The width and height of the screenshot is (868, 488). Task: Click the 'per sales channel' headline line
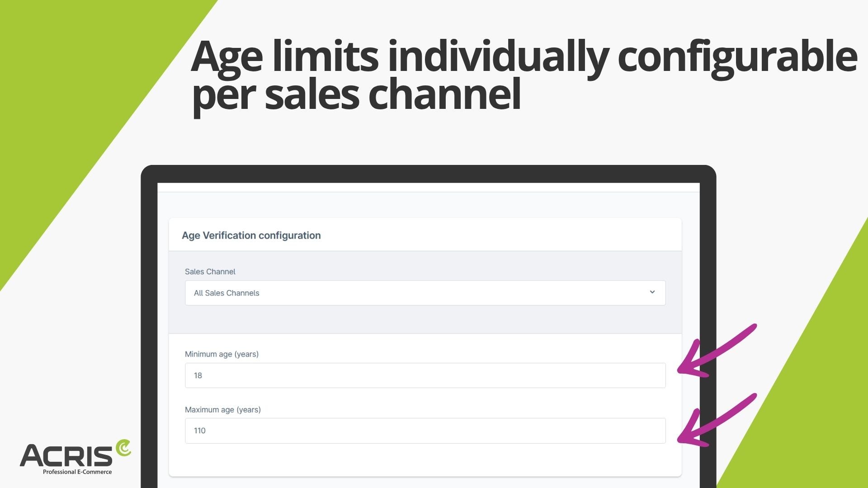(x=356, y=95)
